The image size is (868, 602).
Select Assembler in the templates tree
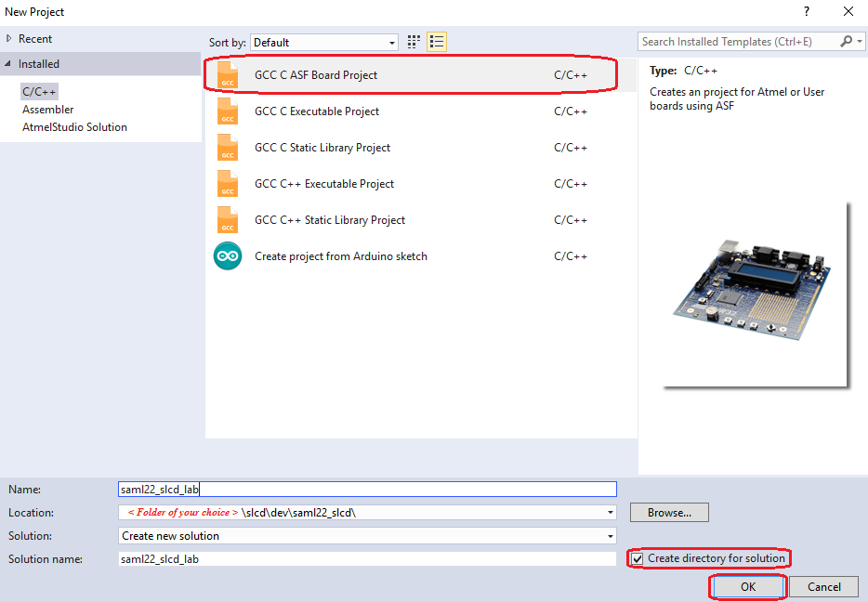(48, 110)
